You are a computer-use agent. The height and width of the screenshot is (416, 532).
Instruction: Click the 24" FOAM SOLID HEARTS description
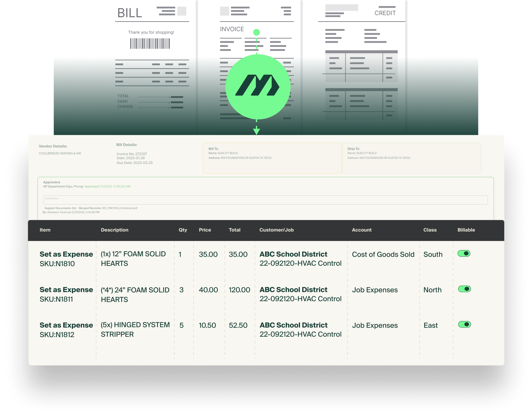click(135, 295)
